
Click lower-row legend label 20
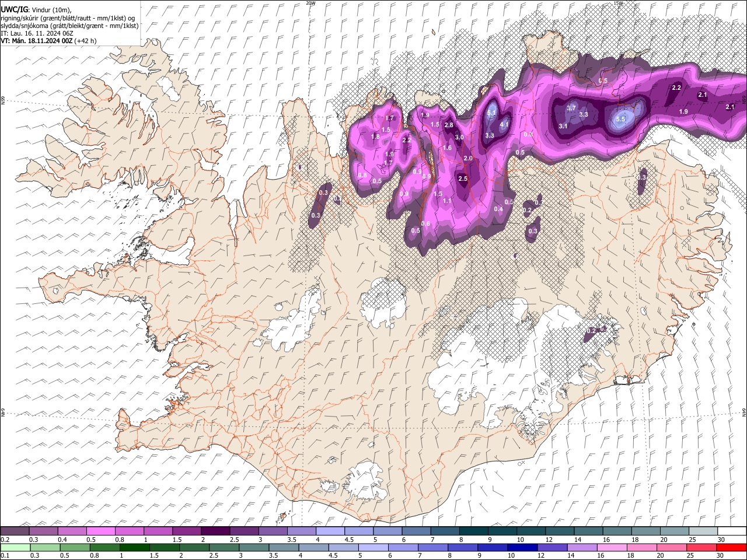[x=659, y=556]
